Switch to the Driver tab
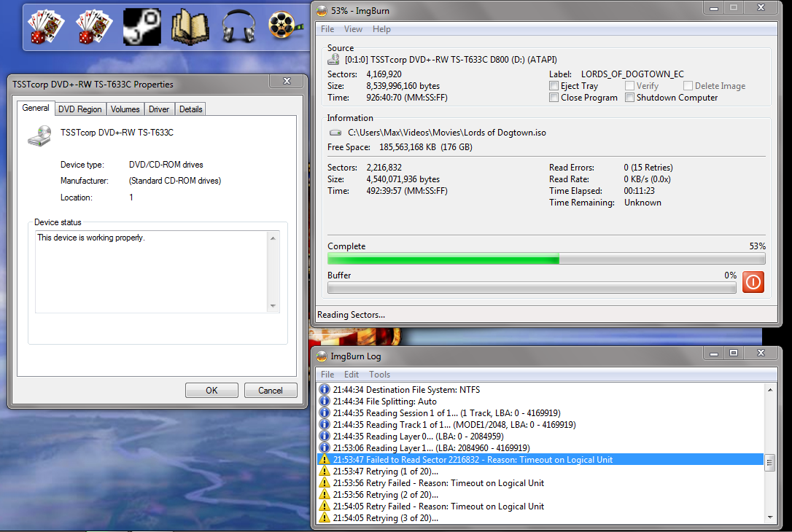The width and height of the screenshot is (792, 532). click(x=158, y=109)
